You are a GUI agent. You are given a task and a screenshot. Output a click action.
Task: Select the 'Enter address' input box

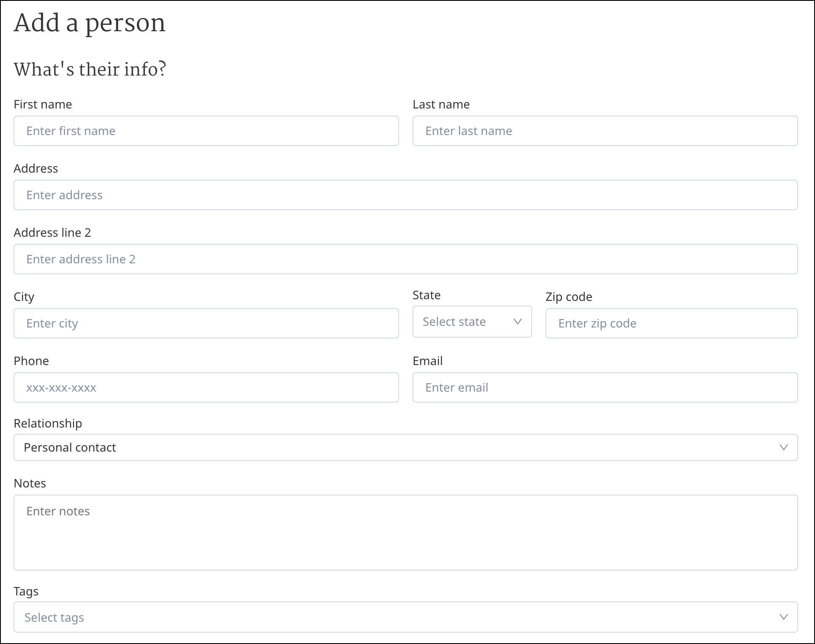pyautogui.click(x=405, y=195)
